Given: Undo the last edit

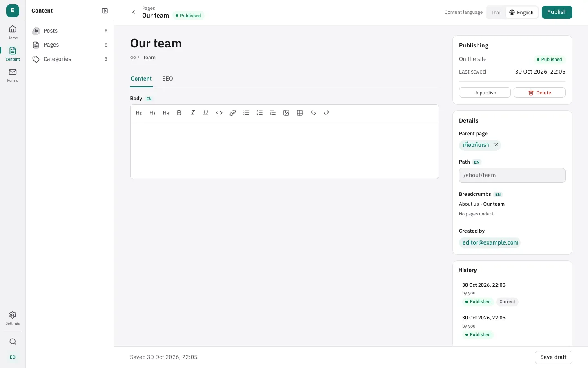Looking at the screenshot, I should point(313,113).
